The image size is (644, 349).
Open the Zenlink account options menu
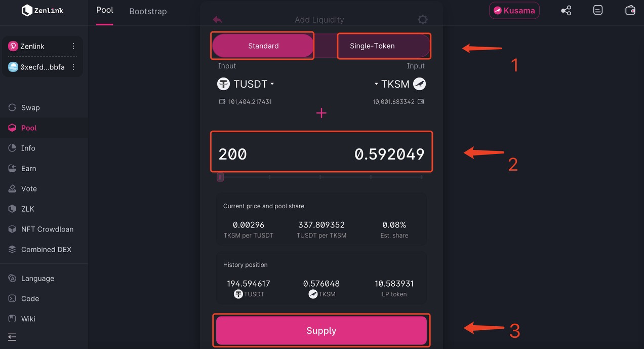73,46
